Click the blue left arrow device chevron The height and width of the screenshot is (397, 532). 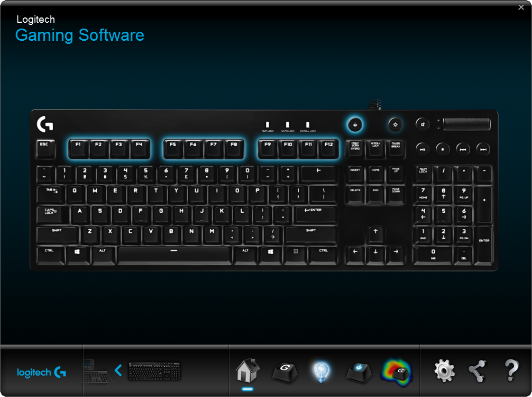(118, 370)
